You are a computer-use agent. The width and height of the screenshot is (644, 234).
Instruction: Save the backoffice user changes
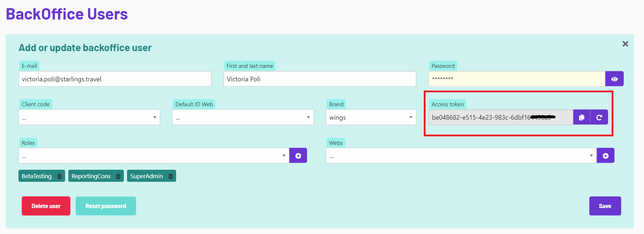click(x=605, y=206)
